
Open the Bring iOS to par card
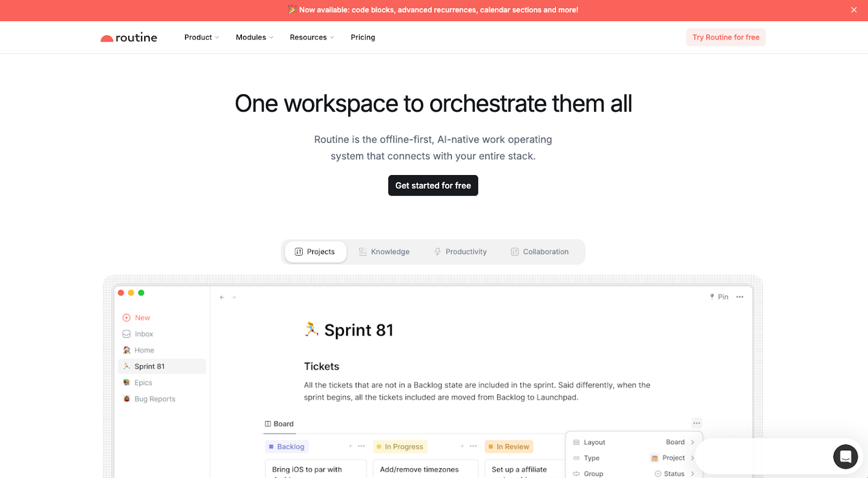[x=316, y=469]
